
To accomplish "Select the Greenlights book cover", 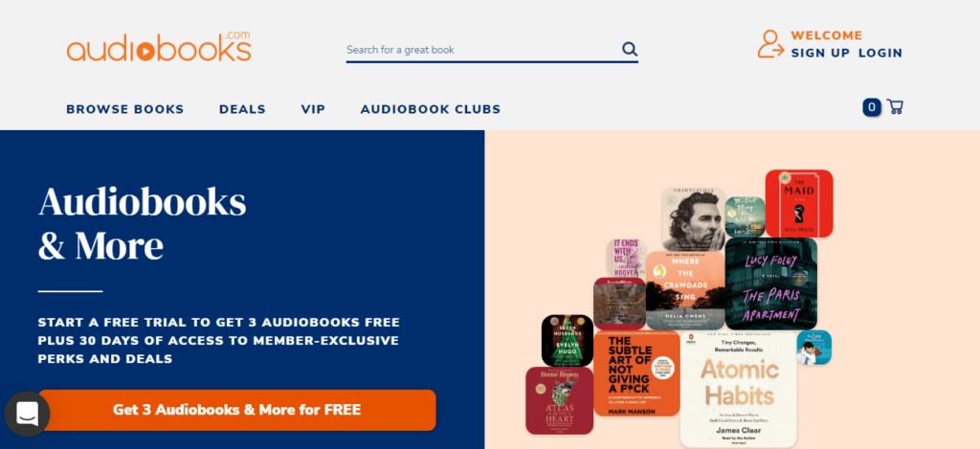I will point(693,219).
